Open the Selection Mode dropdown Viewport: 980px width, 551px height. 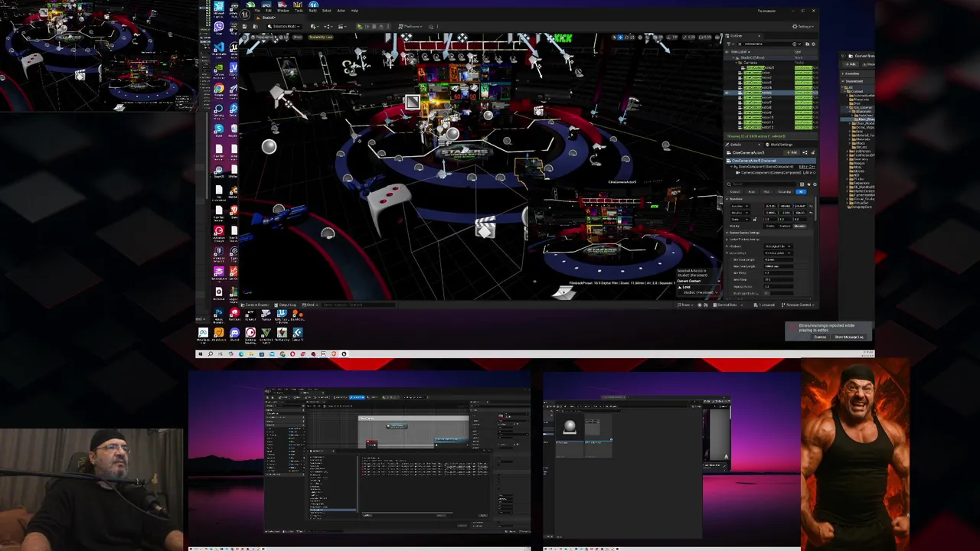284,26
